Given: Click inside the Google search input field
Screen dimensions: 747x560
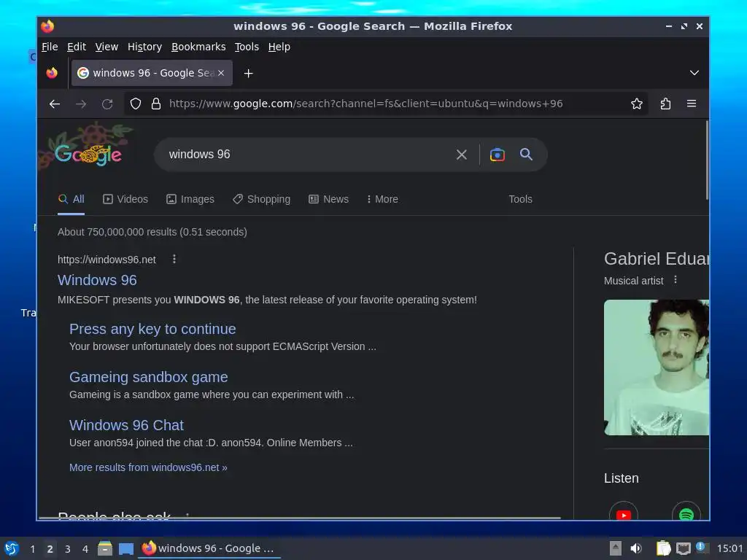Looking at the screenshot, I should click(305, 155).
